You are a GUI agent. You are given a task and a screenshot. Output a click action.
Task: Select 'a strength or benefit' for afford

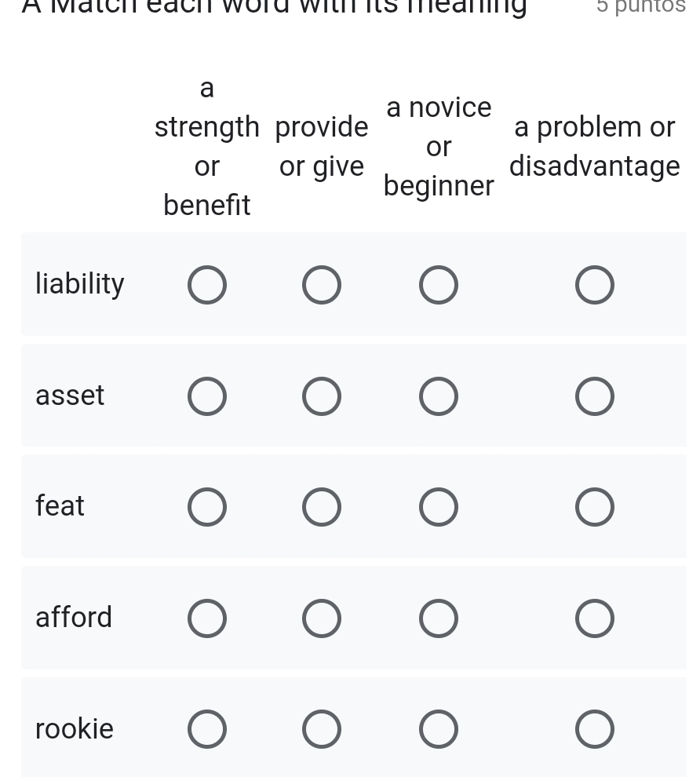pyautogui.click(x=207, y=618)
